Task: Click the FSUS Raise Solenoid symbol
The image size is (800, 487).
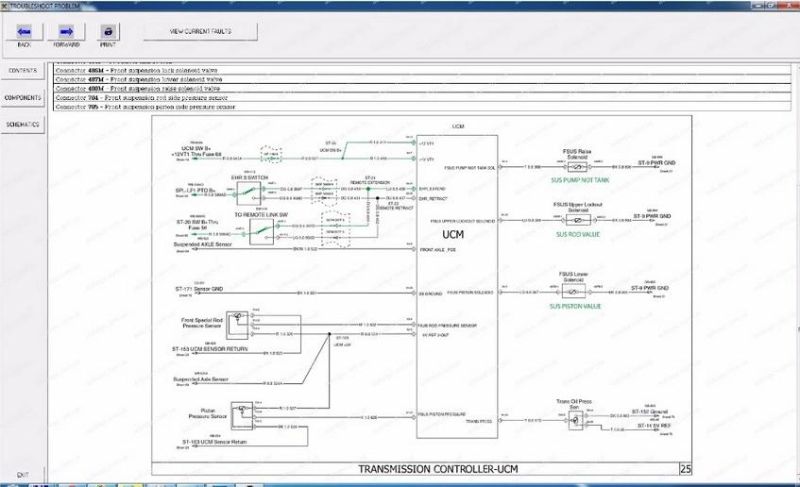Action: tap(577, 167)
